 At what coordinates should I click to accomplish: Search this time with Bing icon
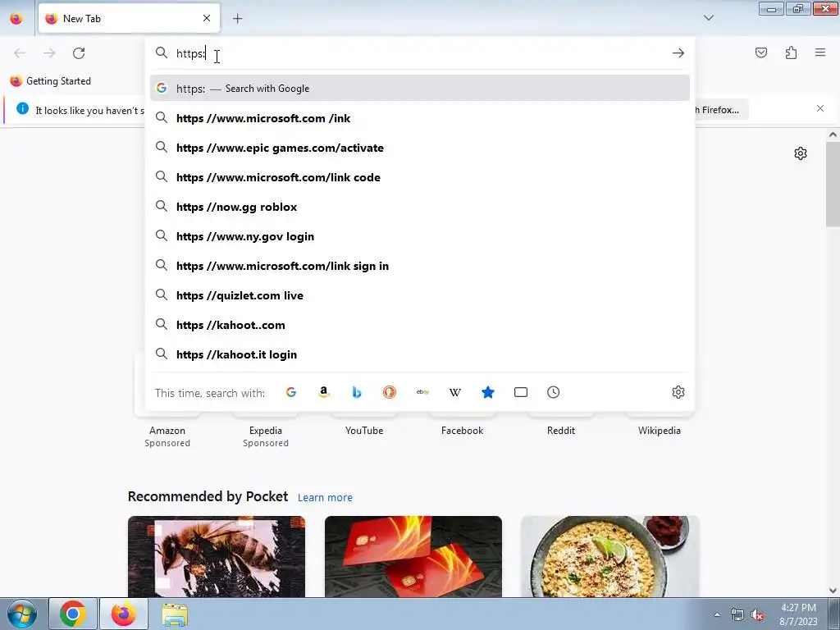pyautogui.click(x=357, y=392)
